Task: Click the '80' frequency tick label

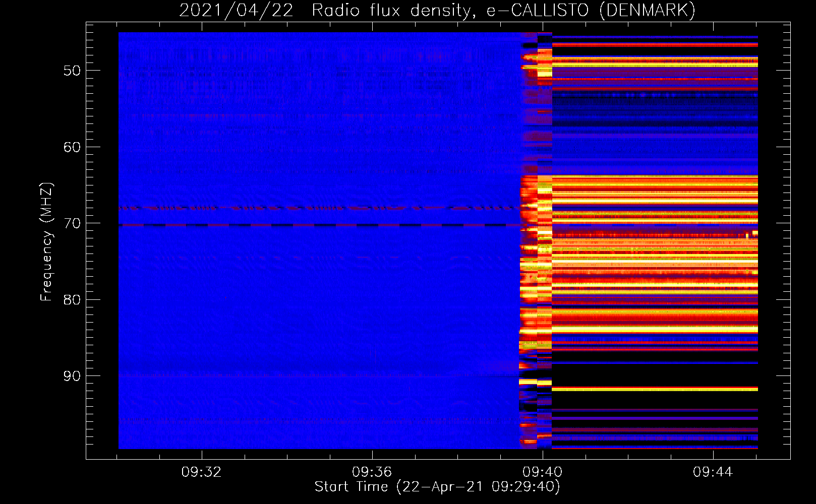Action: click(x=72, y=300)
